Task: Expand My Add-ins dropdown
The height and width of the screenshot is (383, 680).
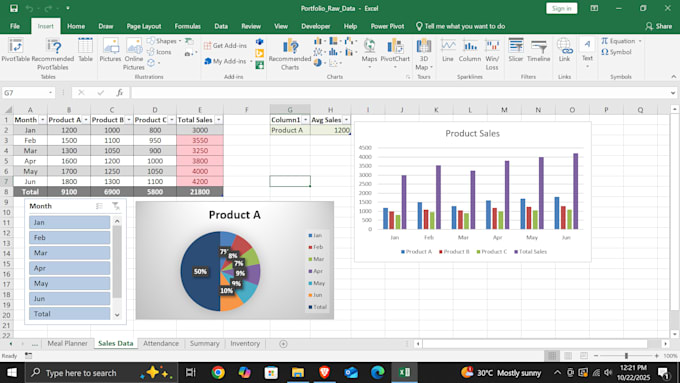Action: pyautogui.click(x=251, y=61)
